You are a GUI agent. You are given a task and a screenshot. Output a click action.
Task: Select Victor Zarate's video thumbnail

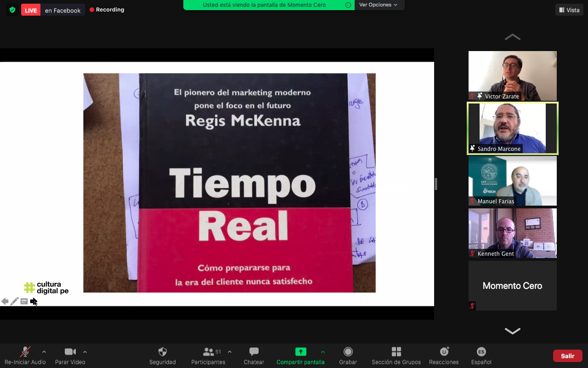(512, 75)
